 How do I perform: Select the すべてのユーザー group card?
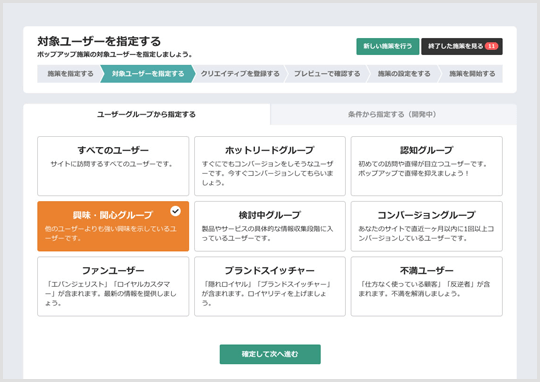[113, 166]
